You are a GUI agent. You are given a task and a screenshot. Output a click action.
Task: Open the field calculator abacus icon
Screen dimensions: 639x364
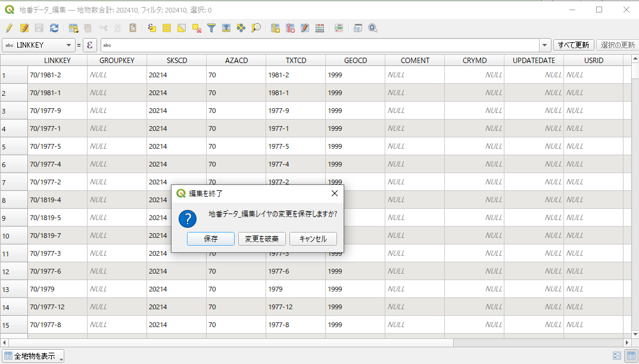[x=320, y=28]
